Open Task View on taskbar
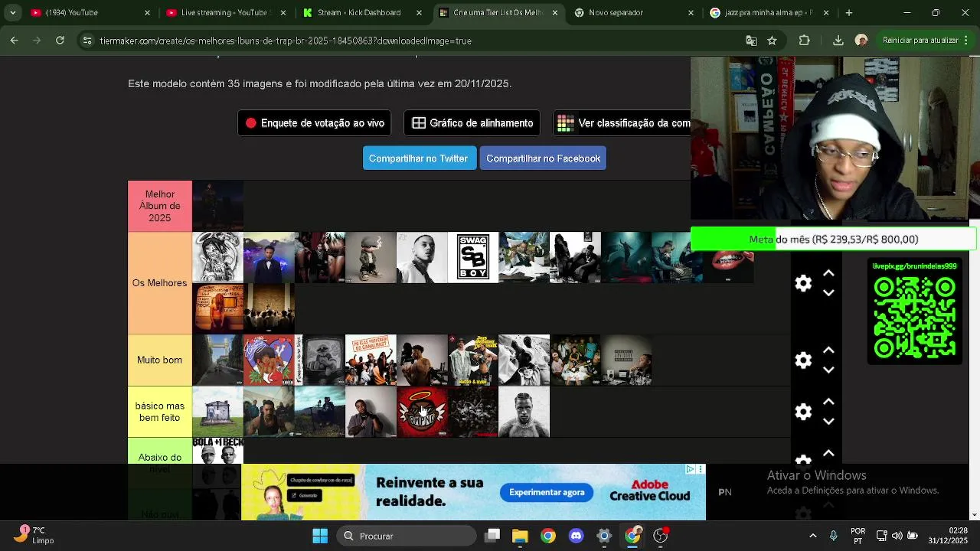Screen dimensions: 980x551 click(x=492, y=536)
